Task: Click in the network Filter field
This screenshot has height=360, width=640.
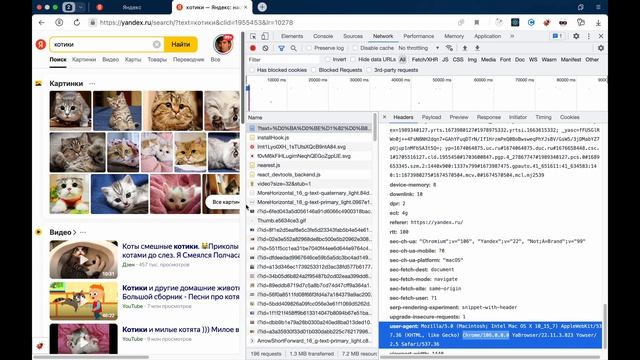Action: pyautogui.click(x=284, y=60)
